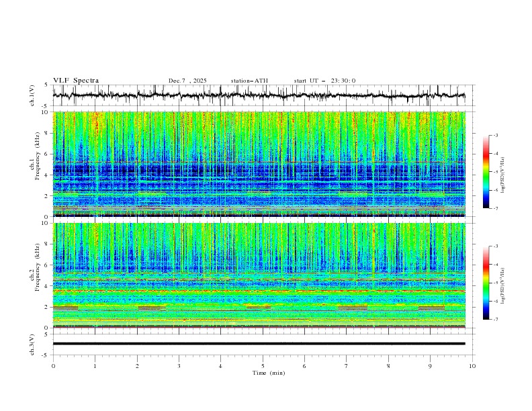Image resolution: width=532 pixels, height=411 pixels.
Task: Click the Dec. 7, 2025 date label
Action: pyautogui.click(x=187, y=81)
